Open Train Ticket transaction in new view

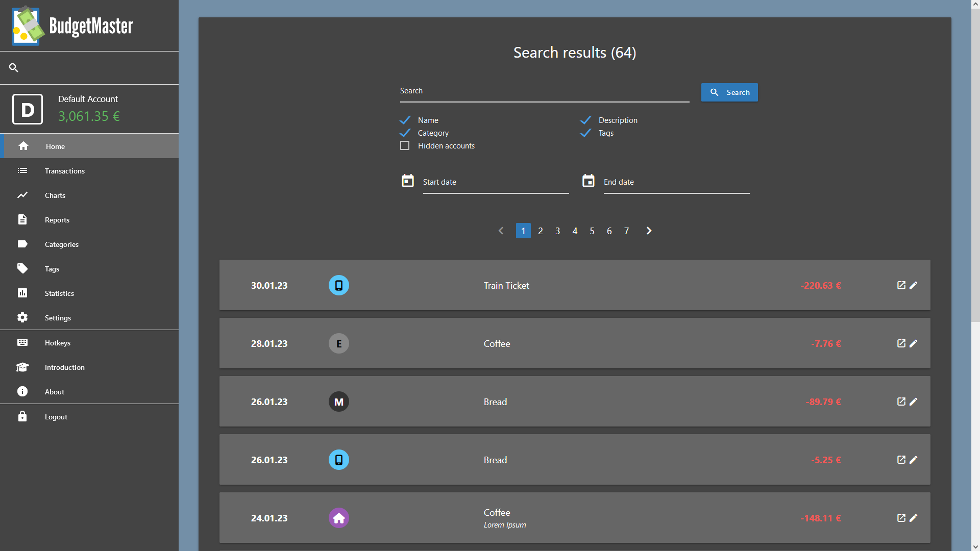pyautogui.click(x=901, y=285)
